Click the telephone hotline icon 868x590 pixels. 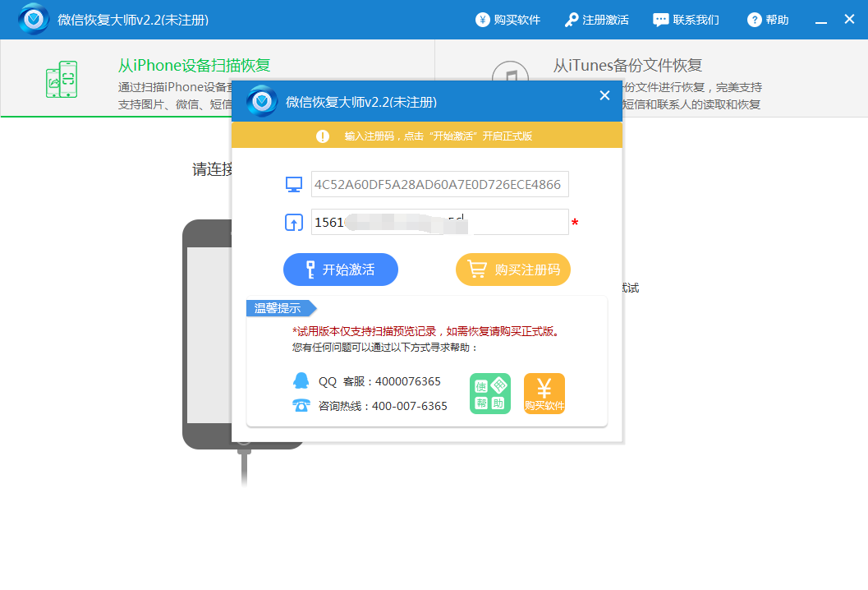pos(301,405)
